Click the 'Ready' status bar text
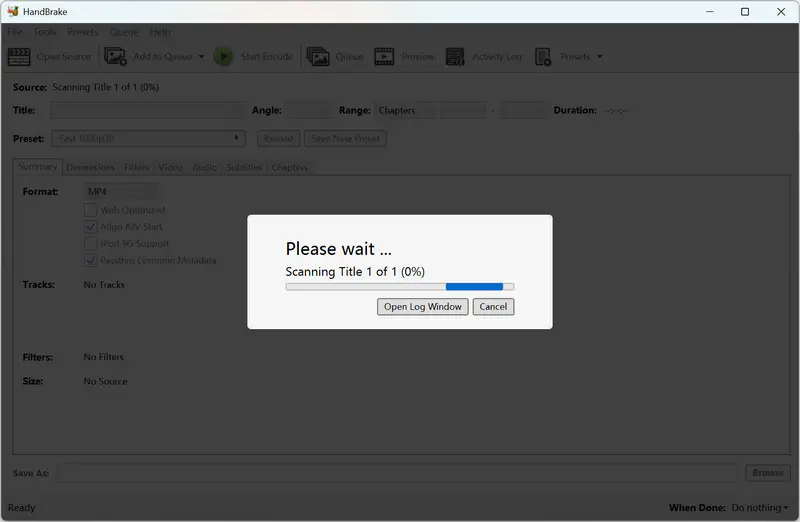Viewport: 800px width, 522px height. [x=21, y=508]
